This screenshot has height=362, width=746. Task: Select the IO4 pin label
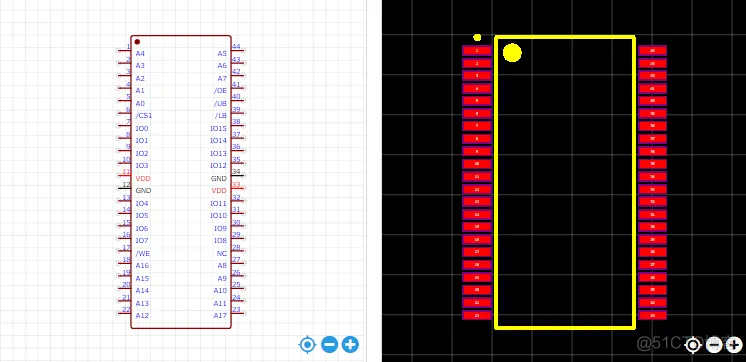[142, 204]
